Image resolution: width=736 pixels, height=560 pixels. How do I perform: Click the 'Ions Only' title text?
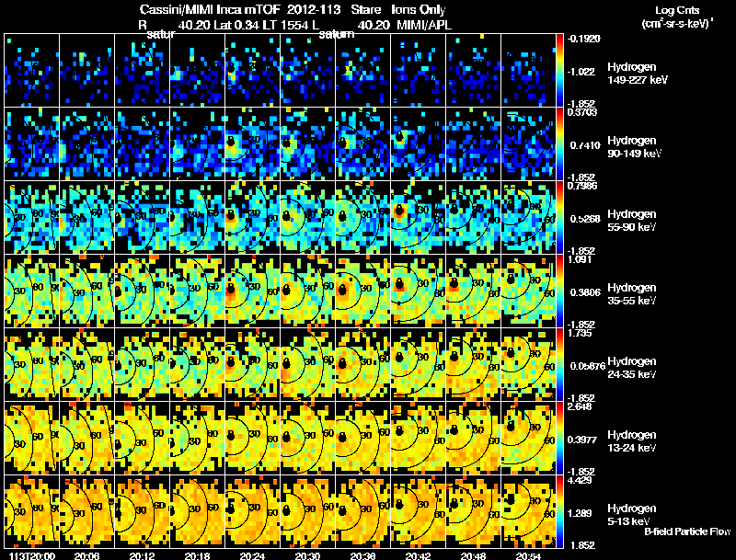[419, 9]
